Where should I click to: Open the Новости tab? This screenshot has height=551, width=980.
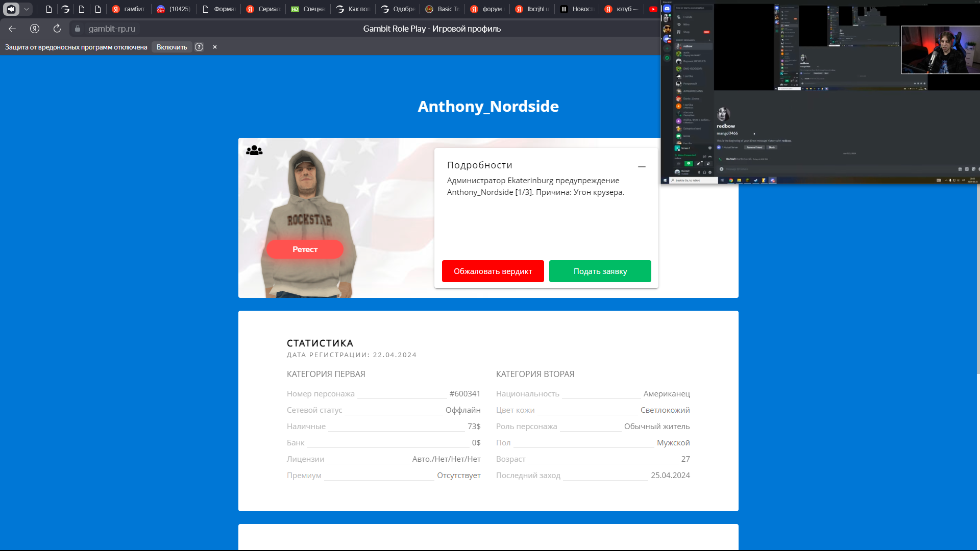(578, 9)
